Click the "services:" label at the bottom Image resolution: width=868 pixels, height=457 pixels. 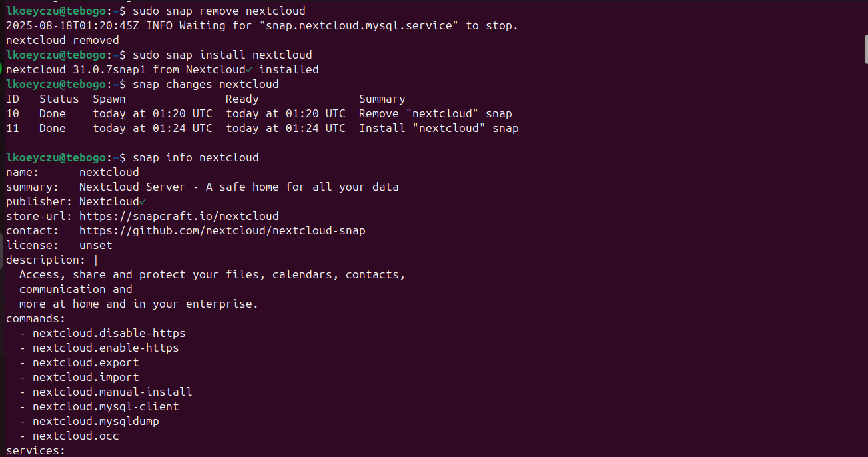36,450
